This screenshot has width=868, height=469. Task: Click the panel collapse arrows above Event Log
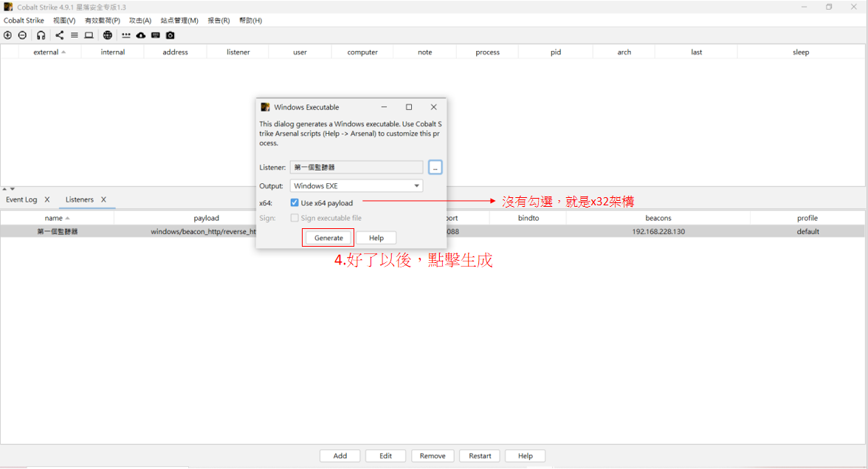pyautogui.click(x=8, y=189)
